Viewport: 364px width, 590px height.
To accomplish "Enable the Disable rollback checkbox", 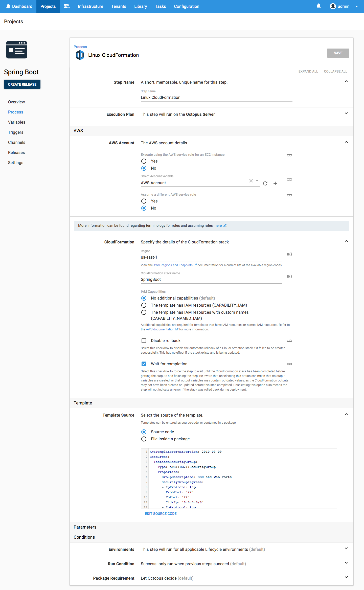I will click(144, 341).
